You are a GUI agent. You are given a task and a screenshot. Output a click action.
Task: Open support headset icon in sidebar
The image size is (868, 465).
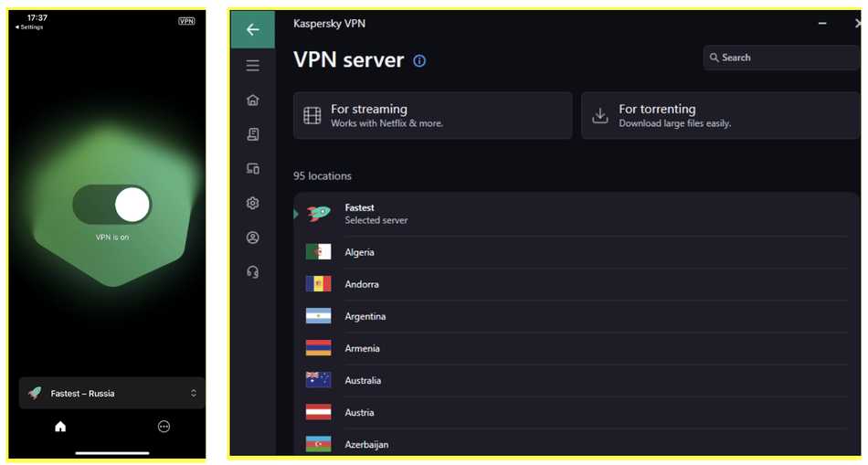(253, 271)
